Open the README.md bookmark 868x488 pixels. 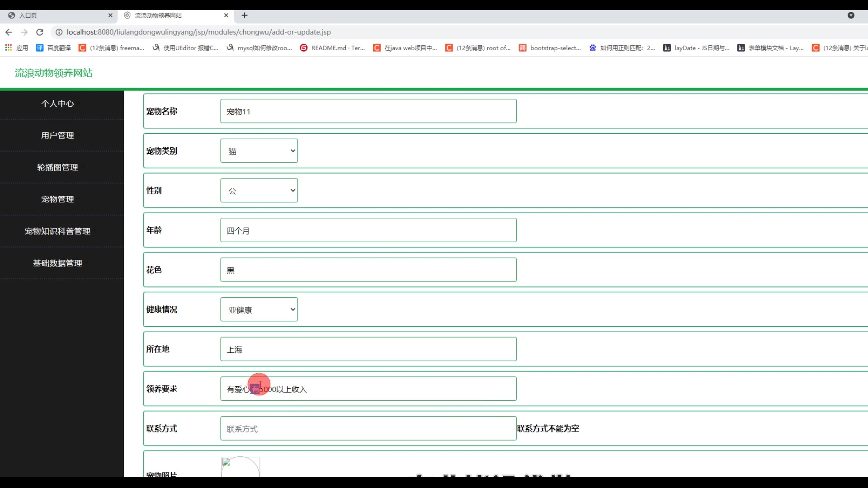pyautogui.click(x=333, y=48)
